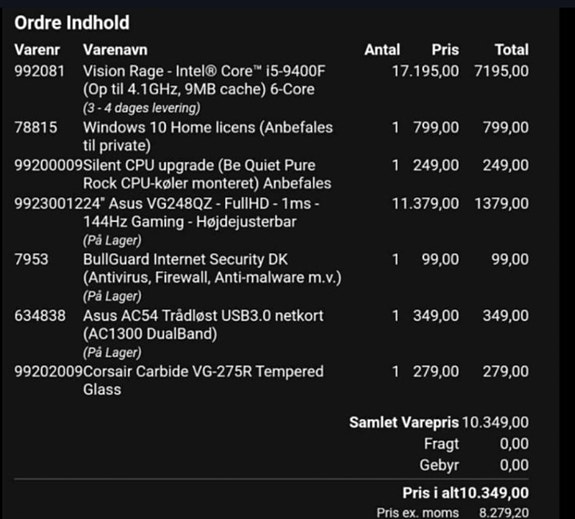This screenshot has width=575, height=519.
Task: Click the Fragt value 0,00
Action: (x=514, y=444)
